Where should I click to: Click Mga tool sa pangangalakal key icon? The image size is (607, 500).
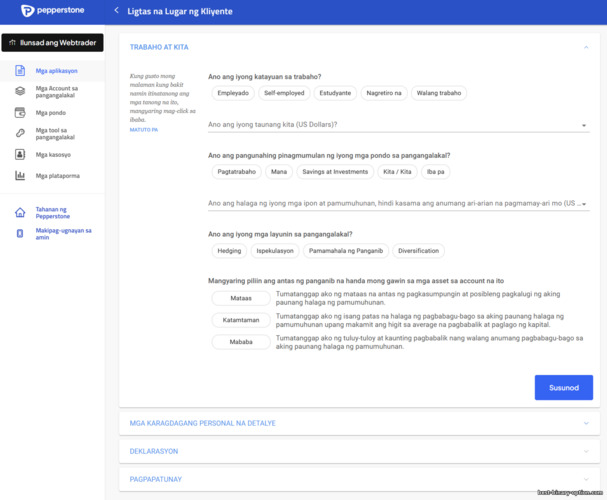click(x=20, y=134)
